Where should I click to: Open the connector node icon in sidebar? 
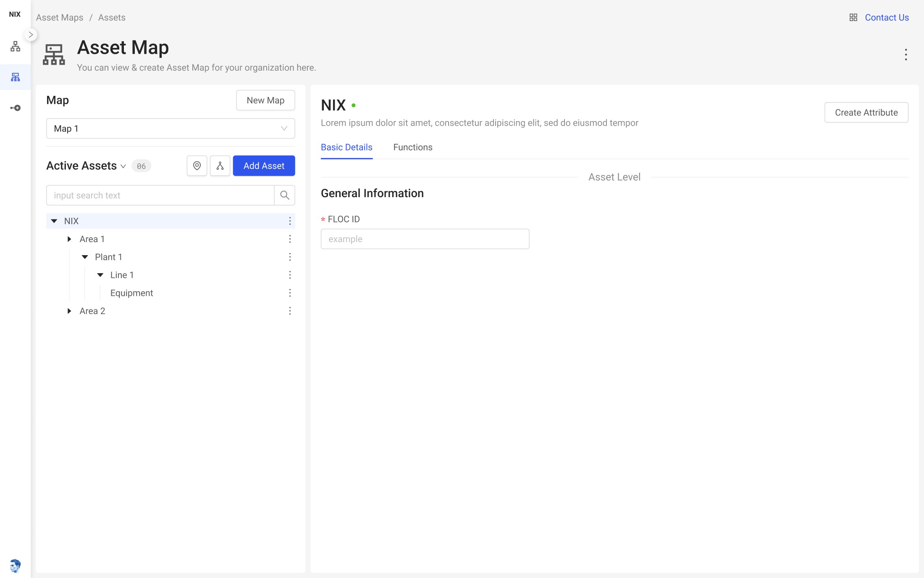point(16,108)
